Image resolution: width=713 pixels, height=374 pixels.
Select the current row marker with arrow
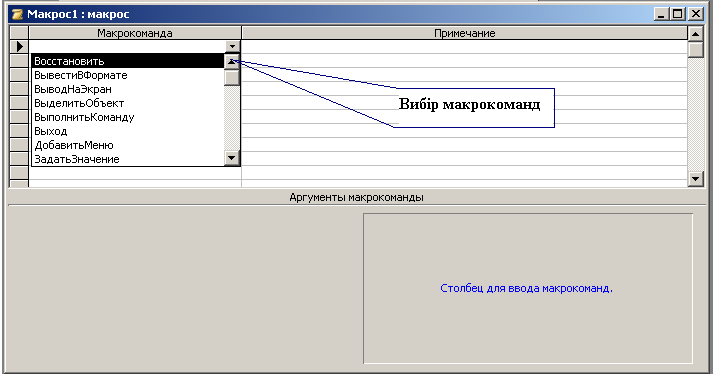[x=19, y=46]
